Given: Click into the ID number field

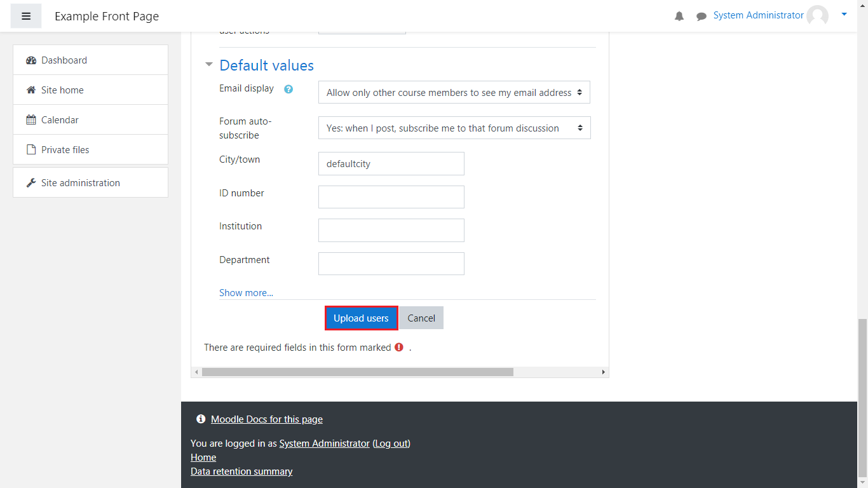Looking at the screenshot, I should (x=391, y=197).
